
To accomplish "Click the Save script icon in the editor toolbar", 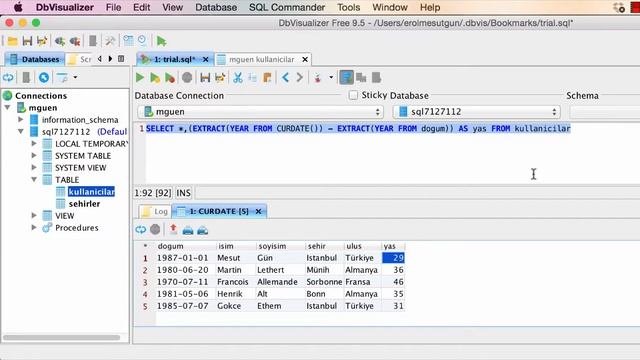I will coord(205,78).
